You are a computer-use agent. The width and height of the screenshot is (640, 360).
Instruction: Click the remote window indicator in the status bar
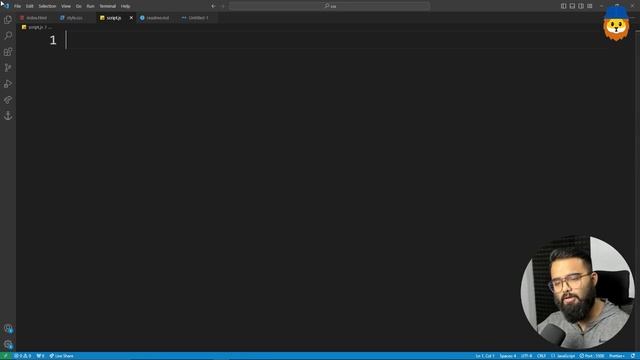pos(6,356)
